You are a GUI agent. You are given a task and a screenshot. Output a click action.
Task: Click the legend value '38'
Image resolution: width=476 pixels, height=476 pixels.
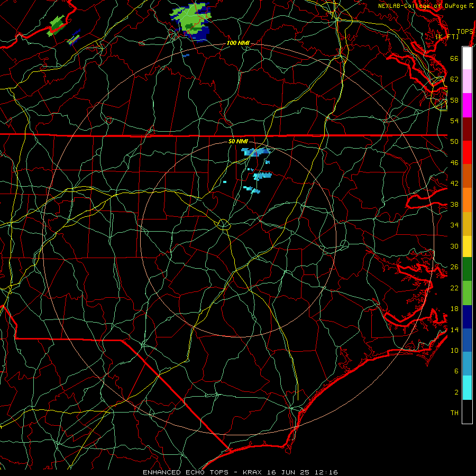454,204
